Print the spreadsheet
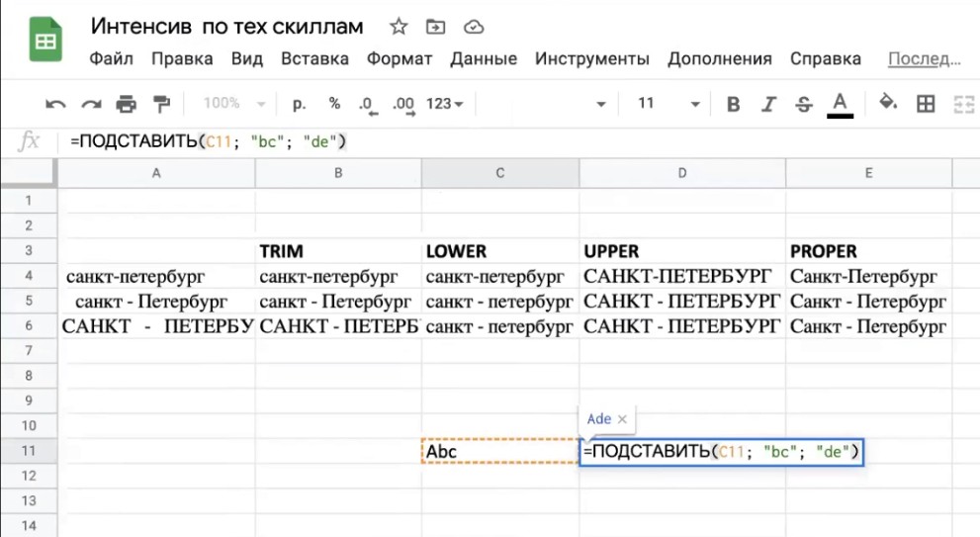This screenshot has height=537, width=980. coord(127,104)
